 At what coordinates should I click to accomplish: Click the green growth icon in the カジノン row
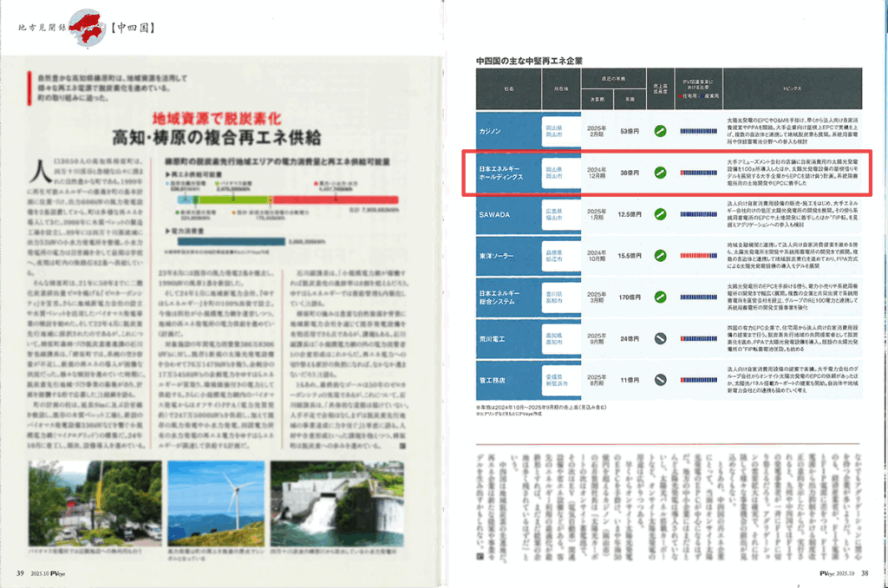pos(659,131)
